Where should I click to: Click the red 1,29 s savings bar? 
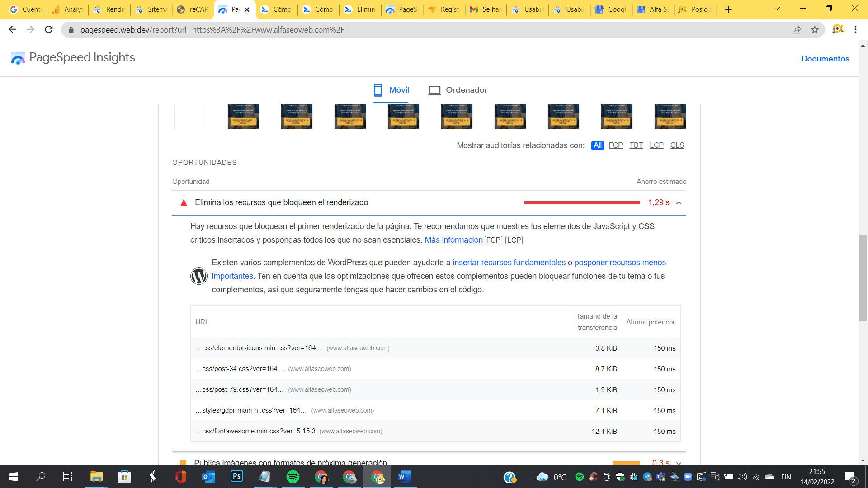click(582, 202)
